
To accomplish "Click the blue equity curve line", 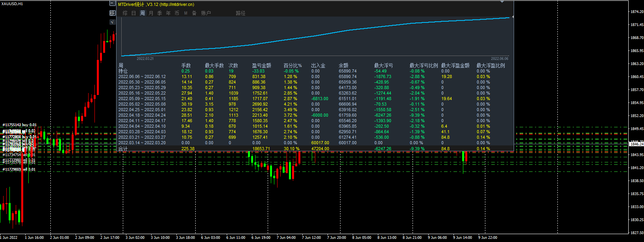I will (315, 36).
